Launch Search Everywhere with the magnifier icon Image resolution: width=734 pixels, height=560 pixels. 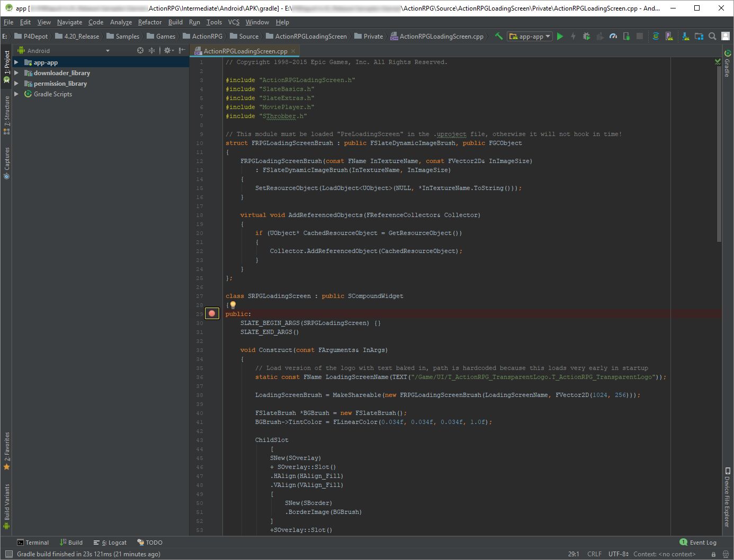point(712,36)
